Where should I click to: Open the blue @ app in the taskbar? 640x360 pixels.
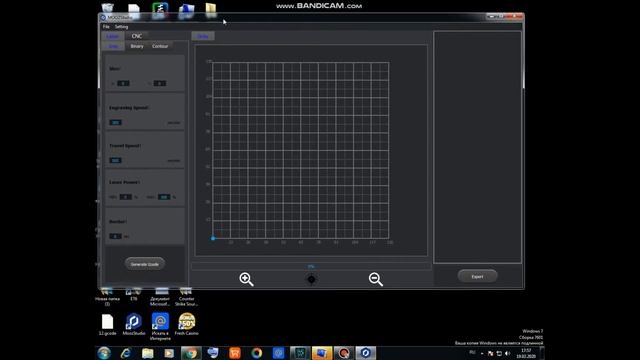[x=278, y=353]
